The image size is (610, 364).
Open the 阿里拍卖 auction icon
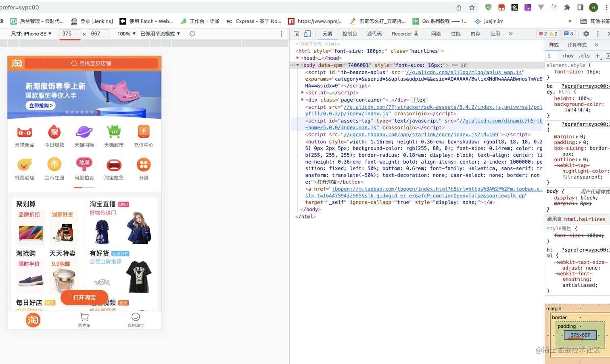pos(84,165)
